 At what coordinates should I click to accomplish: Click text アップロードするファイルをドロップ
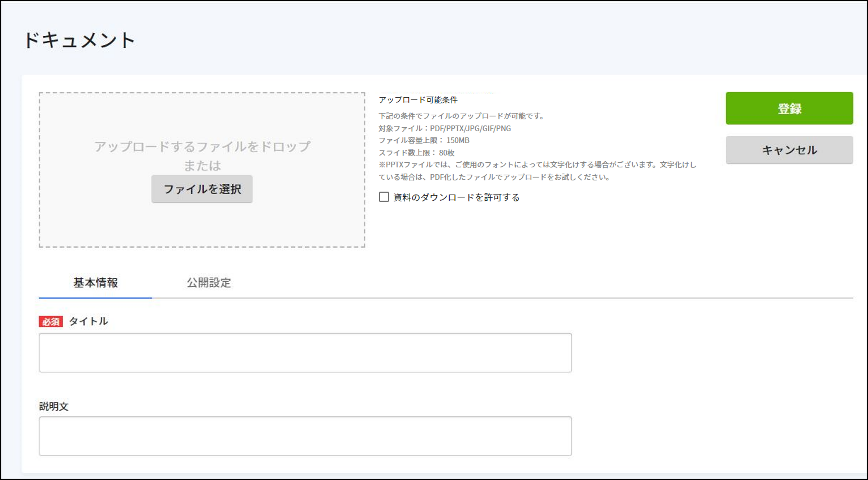202,147
